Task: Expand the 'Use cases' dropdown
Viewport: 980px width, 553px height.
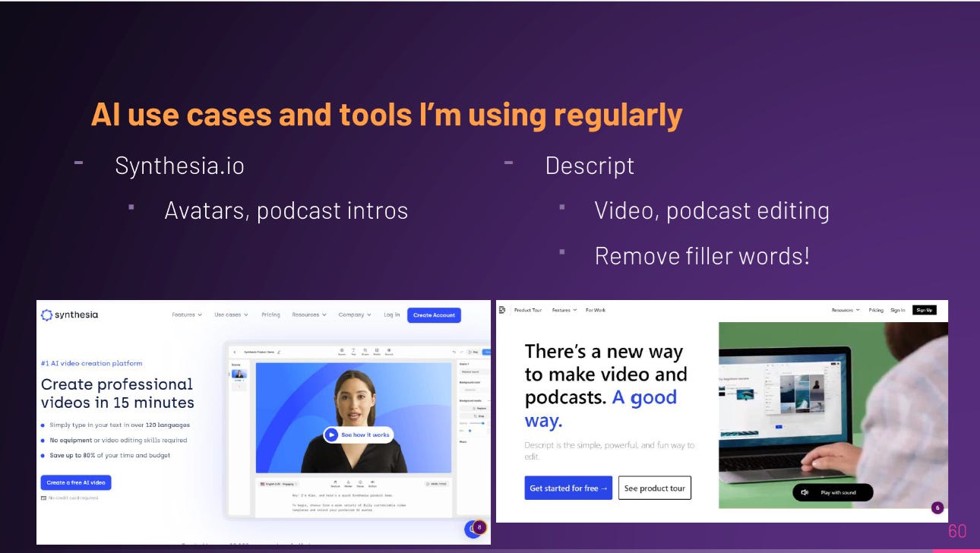Action: pos(231,314)
